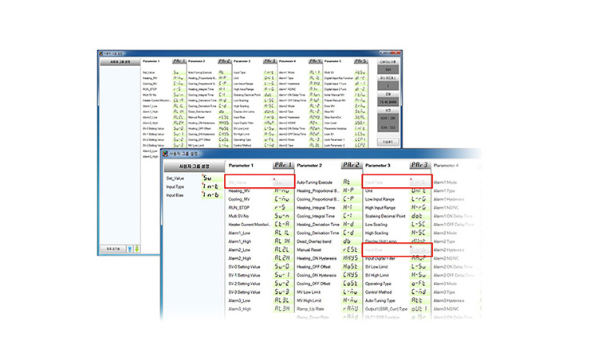Viewport: 598px width, 364px height.
Task: Select Input Type in front window's user group list
Action: pyautogui.click(x=175, y=186)
